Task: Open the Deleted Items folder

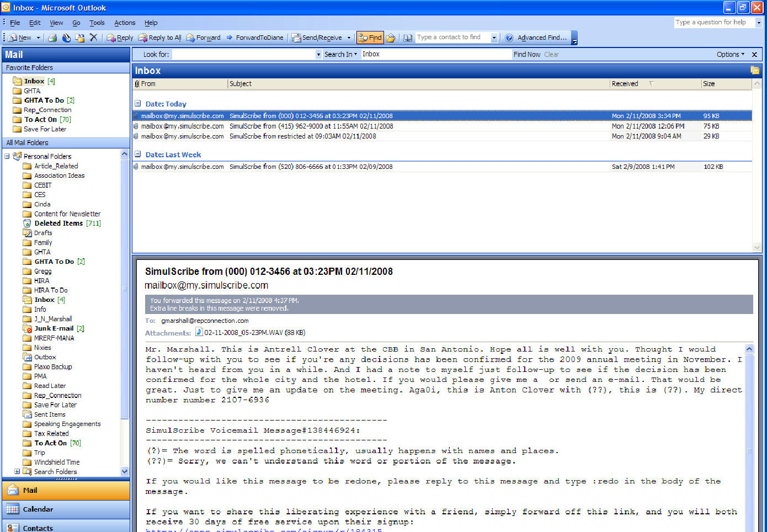Action: tap(62, 224)
